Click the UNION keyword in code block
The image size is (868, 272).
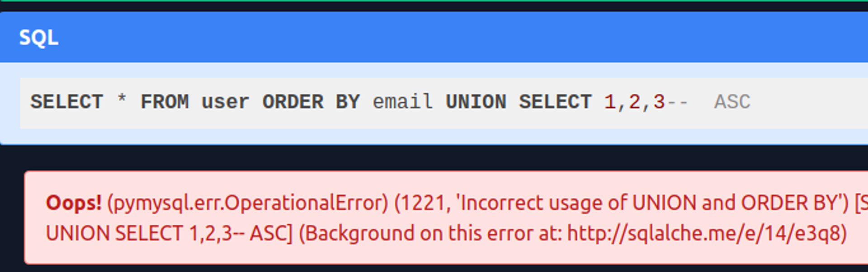476,102
